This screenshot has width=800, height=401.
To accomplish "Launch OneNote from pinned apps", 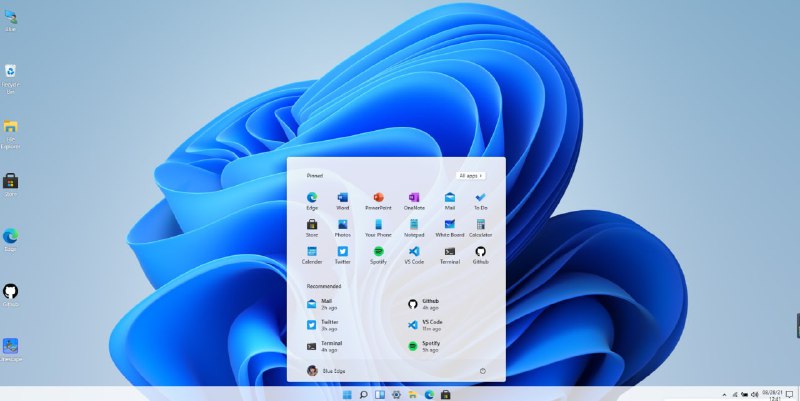I will point(414,200).
